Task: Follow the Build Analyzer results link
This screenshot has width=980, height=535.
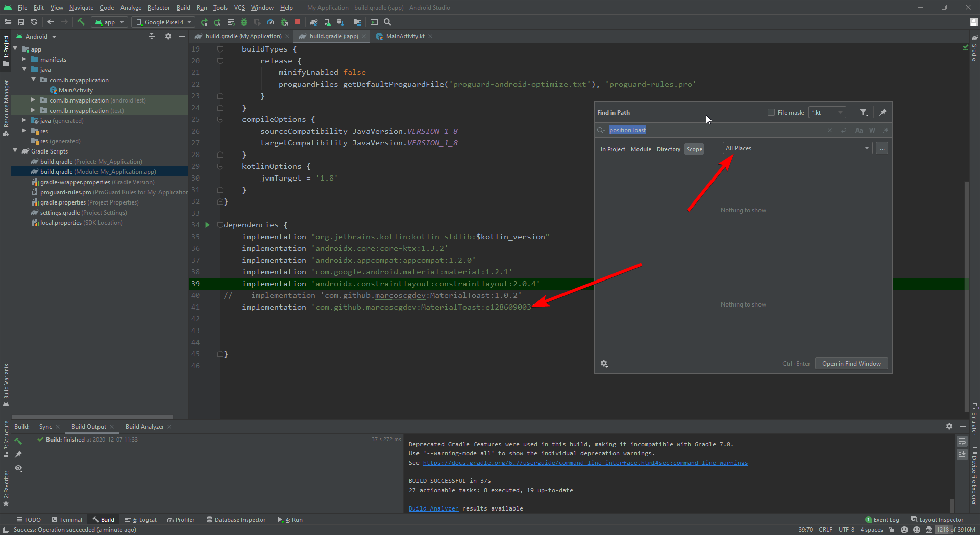Action: click(x=433, y=508)
